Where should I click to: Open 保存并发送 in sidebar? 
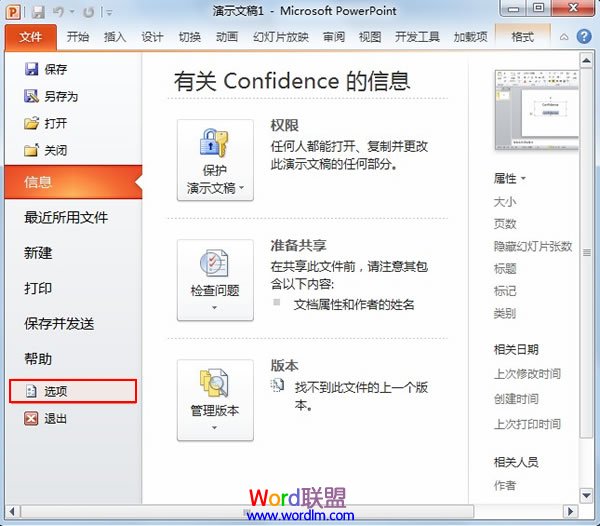tap(59, 324)
